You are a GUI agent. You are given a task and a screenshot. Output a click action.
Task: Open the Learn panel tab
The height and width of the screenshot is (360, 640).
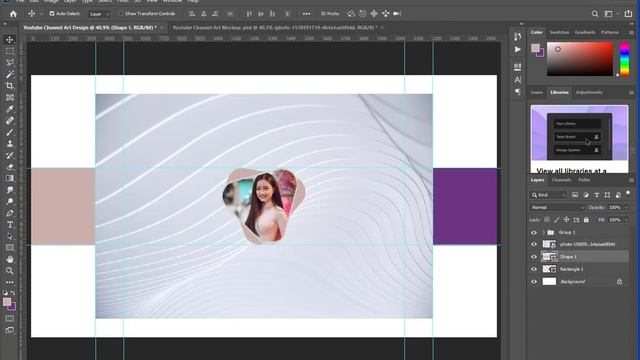coord(537,92)
